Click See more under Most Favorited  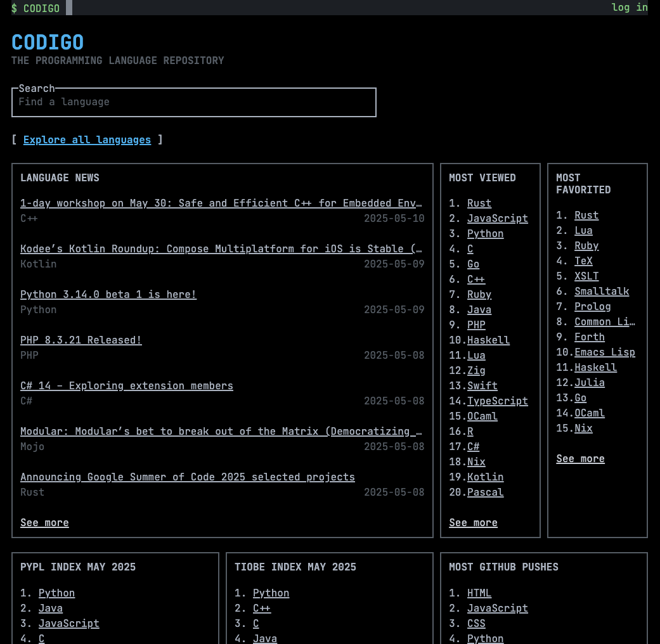point(580,458)
